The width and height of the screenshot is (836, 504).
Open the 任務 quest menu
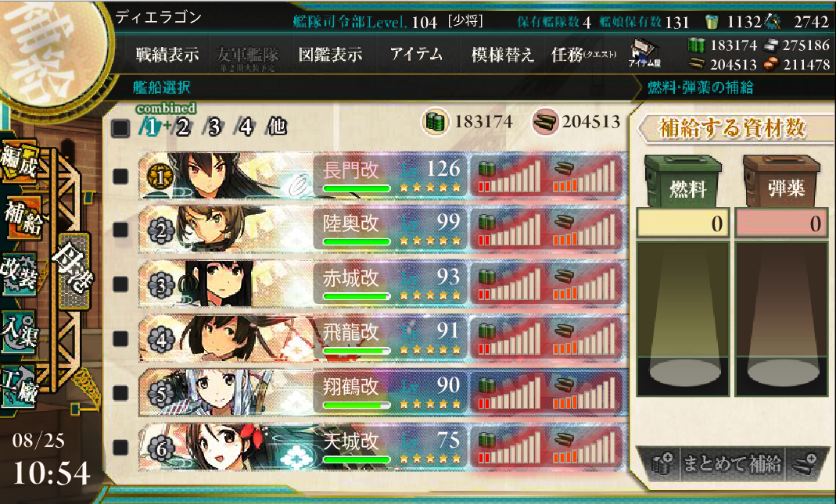tap(583, 54)
